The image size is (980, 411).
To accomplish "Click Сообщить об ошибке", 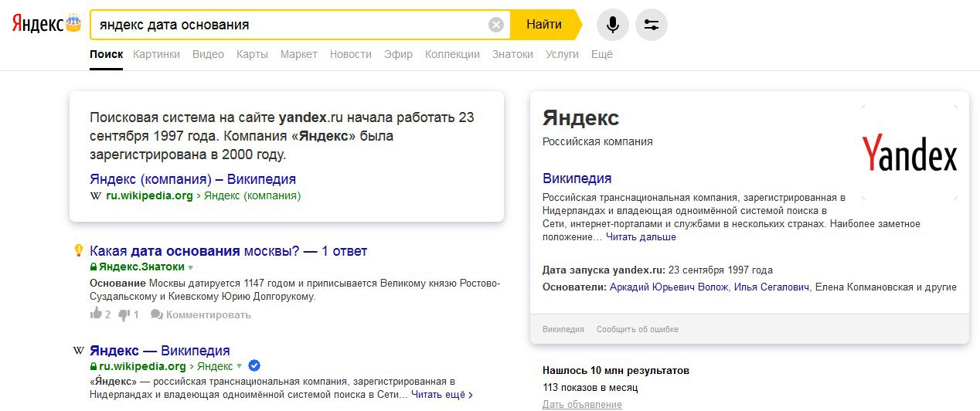I will pyautogui.click(x=638, y=329).
